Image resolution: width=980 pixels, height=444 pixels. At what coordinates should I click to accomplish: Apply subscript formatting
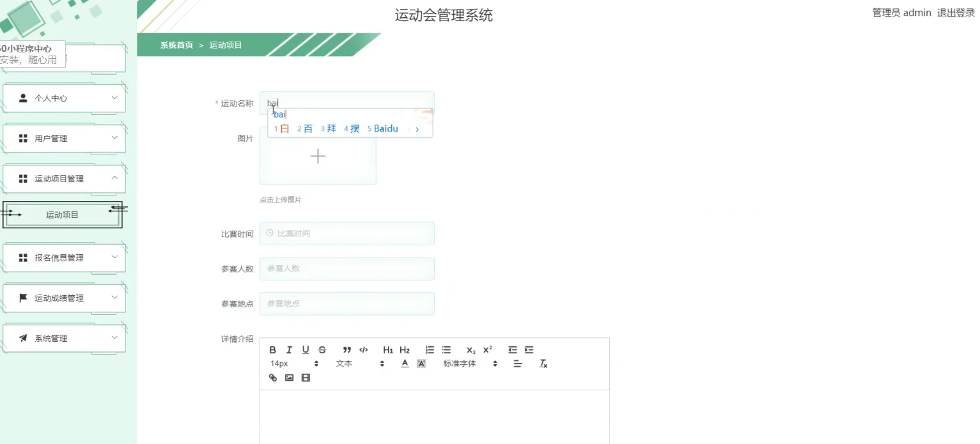pos(471,349)
